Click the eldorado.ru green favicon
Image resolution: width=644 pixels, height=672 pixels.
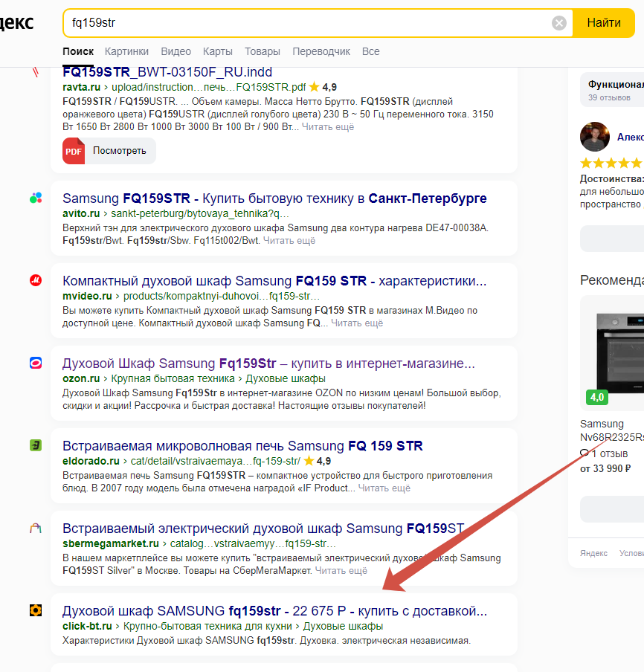pos(36,446)
